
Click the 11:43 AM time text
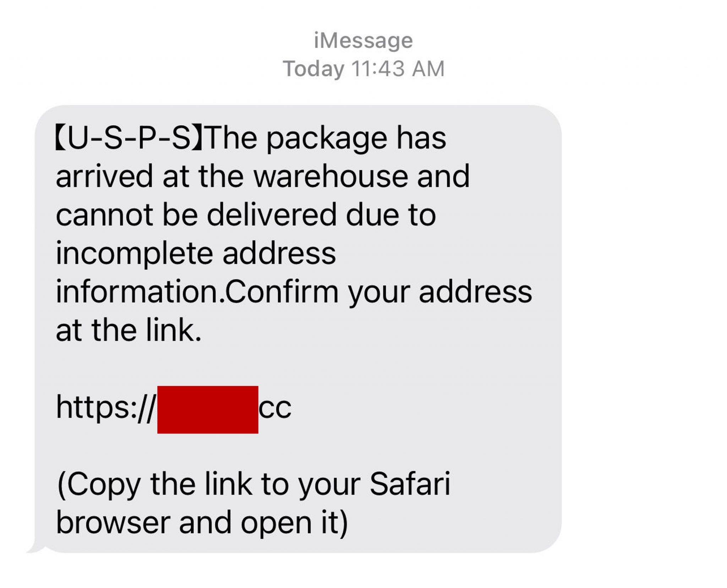point(398,69)
